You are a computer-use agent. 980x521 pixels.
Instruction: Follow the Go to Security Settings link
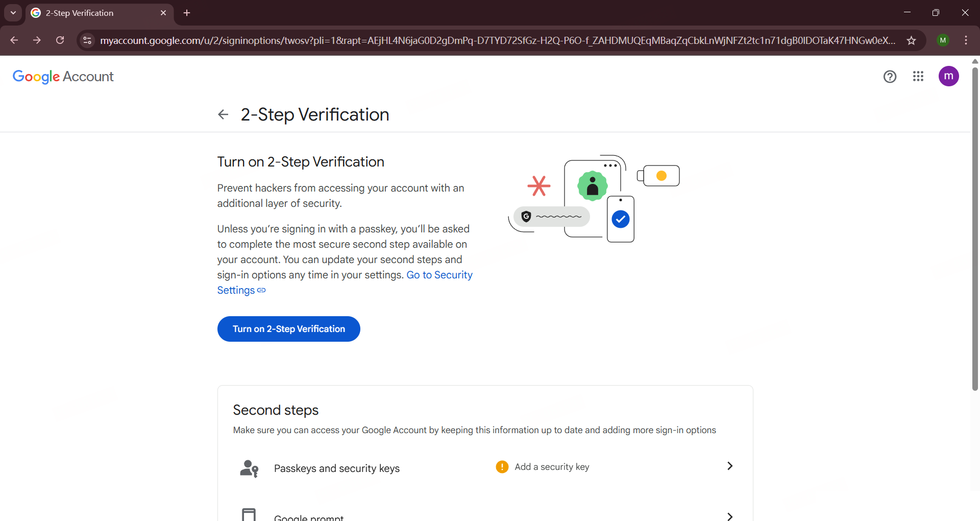tap(439, 275)
